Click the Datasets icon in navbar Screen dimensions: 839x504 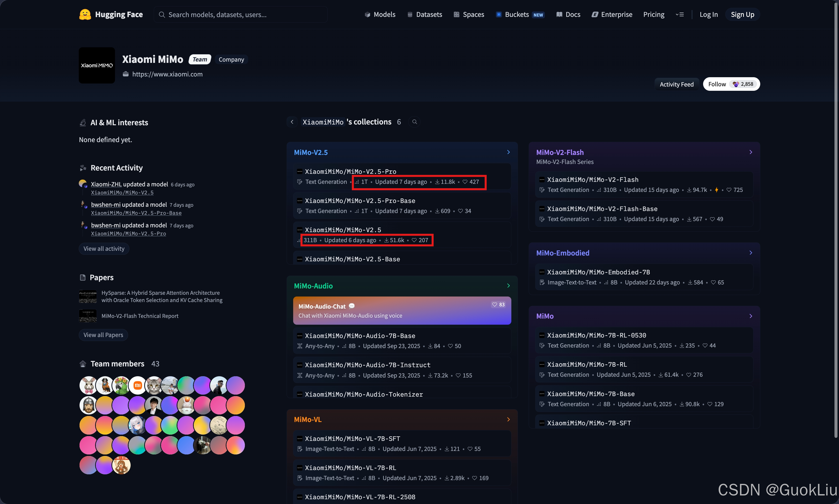[410, 15]
